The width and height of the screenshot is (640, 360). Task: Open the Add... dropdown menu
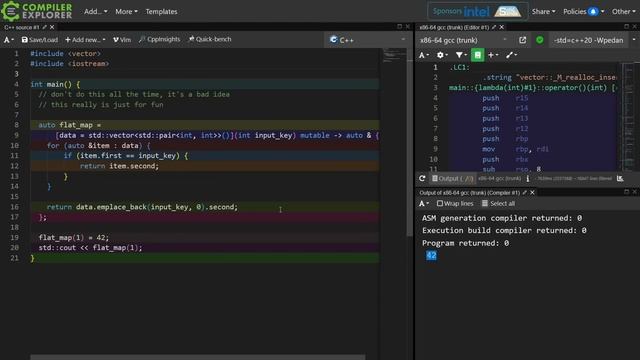[x=96, y=11]
